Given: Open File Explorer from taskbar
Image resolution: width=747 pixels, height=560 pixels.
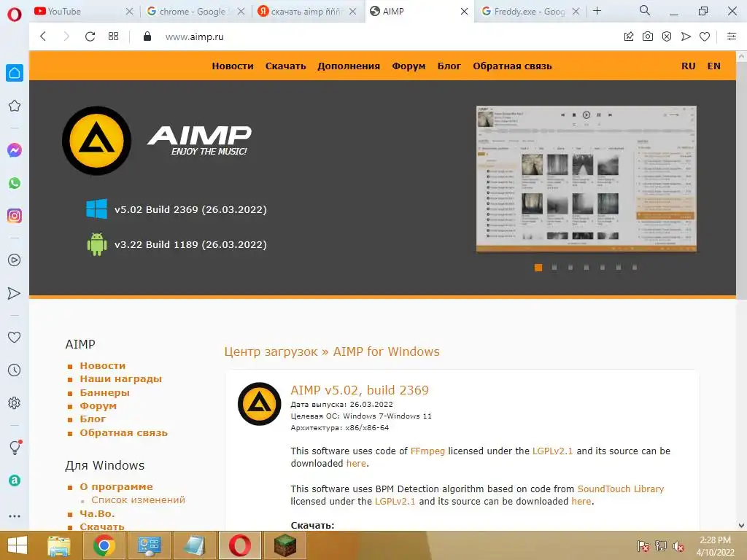Looking at the screenshot, I should point(60,545).
